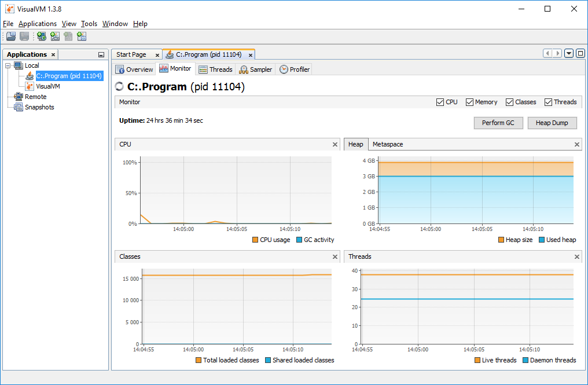The width and height of the screenshot is (588, 385).
Task: Open the Sampler sub-tab
Action: point(256,69)
